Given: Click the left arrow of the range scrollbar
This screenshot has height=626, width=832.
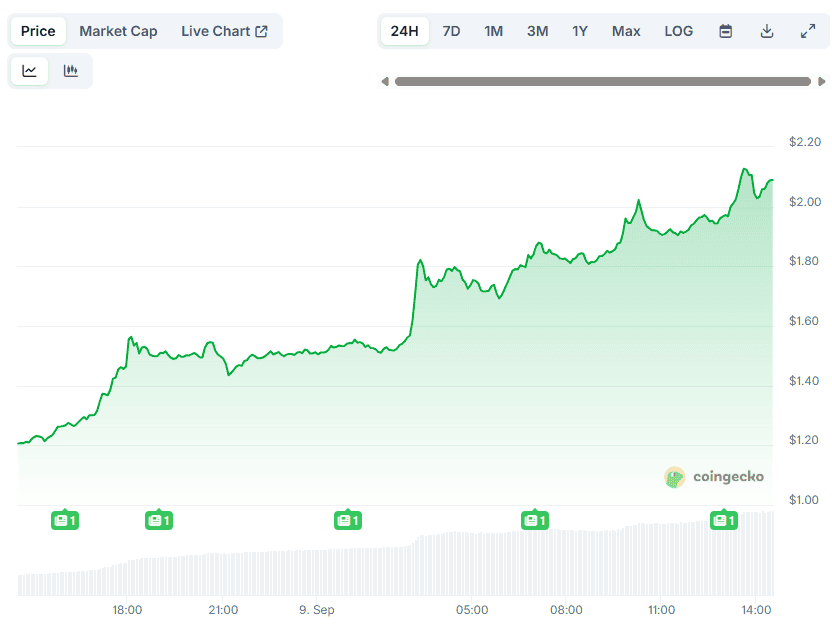Looking at the screenshot, I should click(x=385, y=82).
